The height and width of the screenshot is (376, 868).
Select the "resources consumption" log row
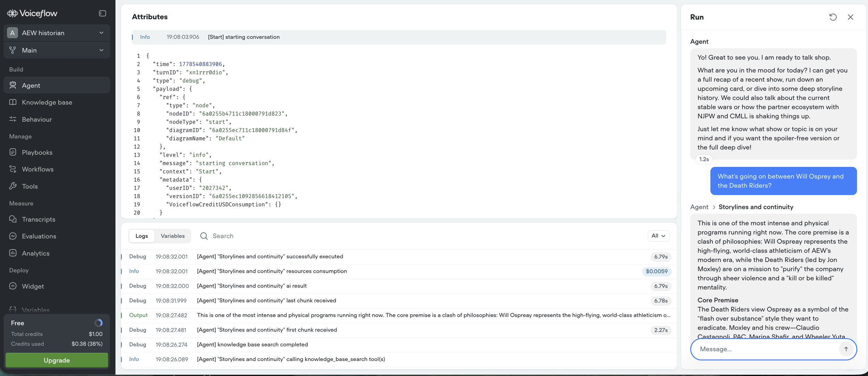point(399,271)
